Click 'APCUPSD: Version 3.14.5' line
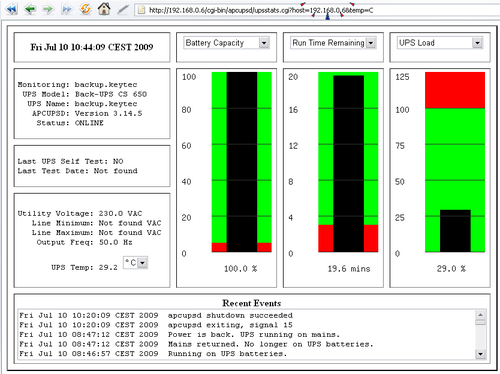 (87, 114)
